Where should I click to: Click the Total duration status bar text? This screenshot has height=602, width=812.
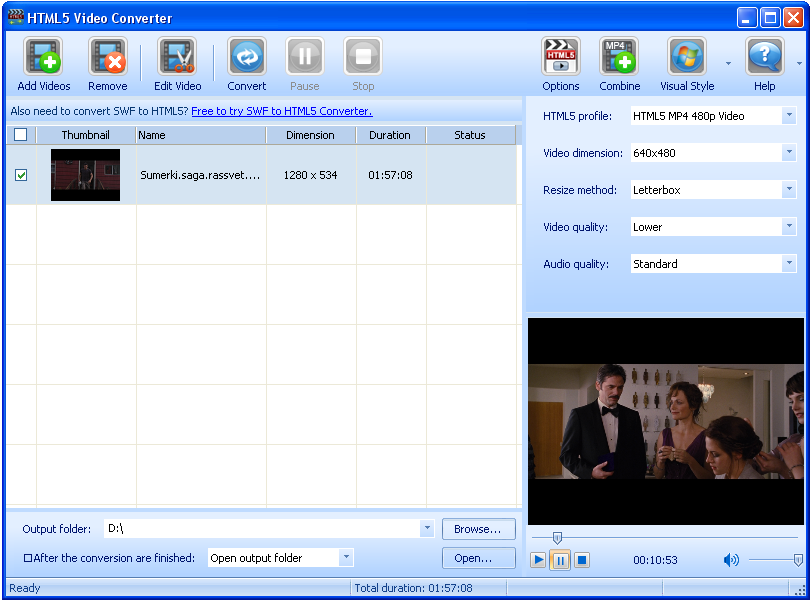coord(413,588)
